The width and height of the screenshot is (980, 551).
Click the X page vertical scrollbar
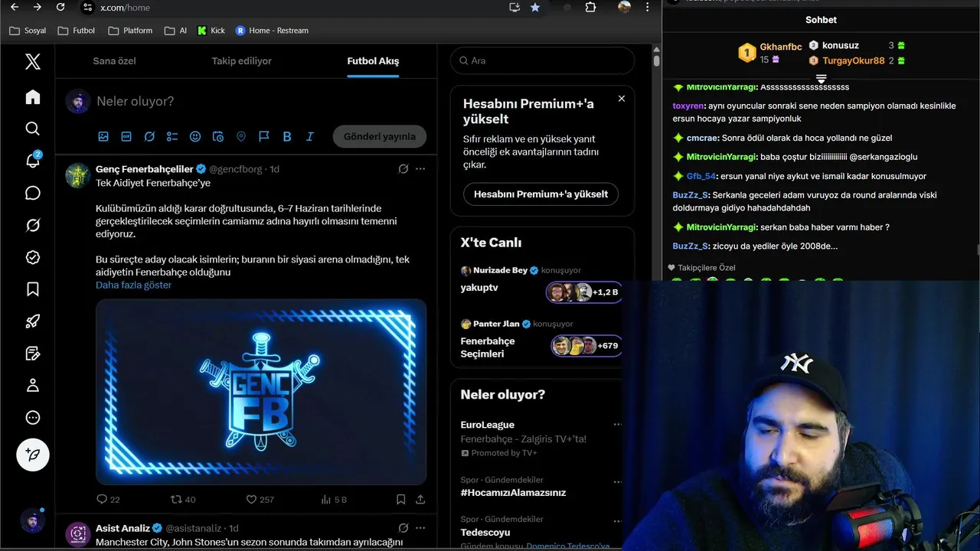point(656,61)
